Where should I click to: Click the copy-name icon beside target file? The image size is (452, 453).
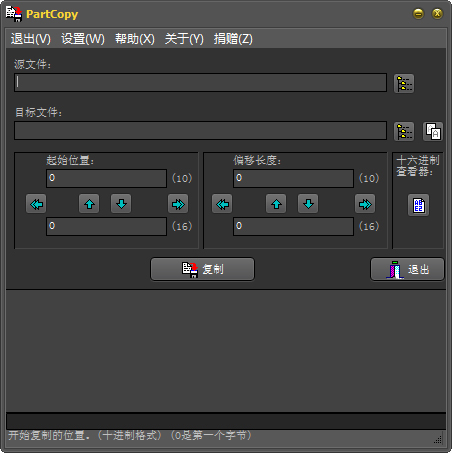(x=433, y=131)
